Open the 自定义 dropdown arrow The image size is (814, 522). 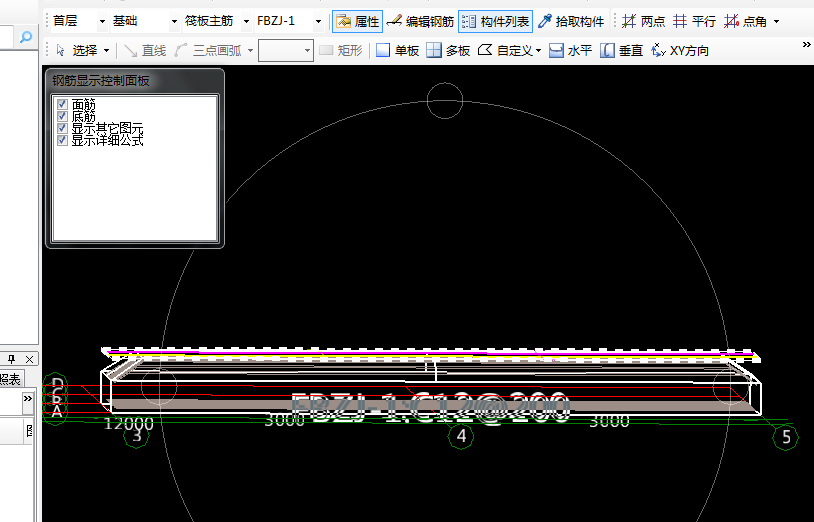pyautogui.click(x=538, y=51)
